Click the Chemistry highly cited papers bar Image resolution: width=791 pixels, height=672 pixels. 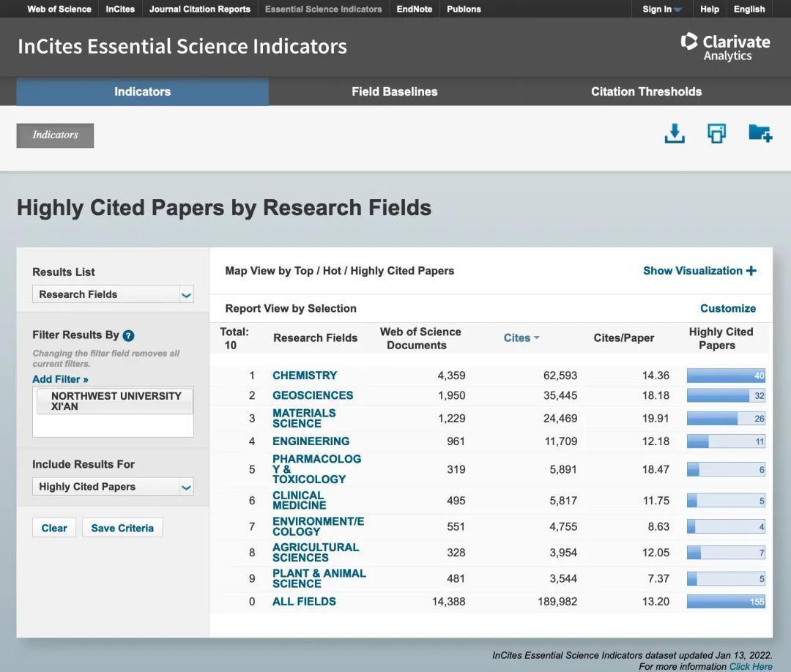725,376
